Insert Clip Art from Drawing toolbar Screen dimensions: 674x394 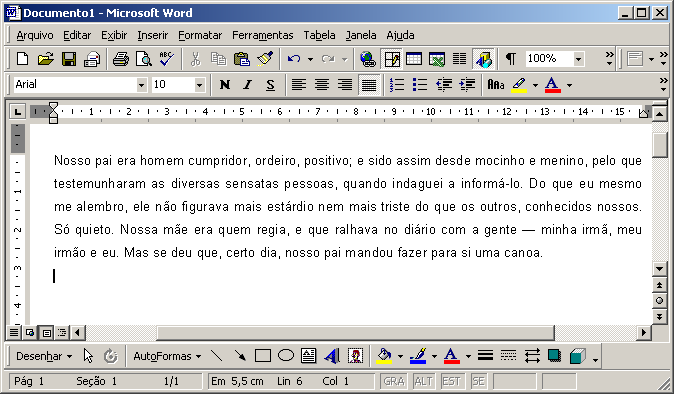point(355,356)
